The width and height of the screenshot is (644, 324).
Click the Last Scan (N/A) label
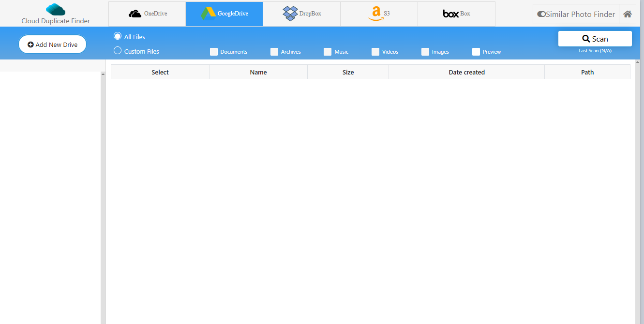tap(595, 50)
